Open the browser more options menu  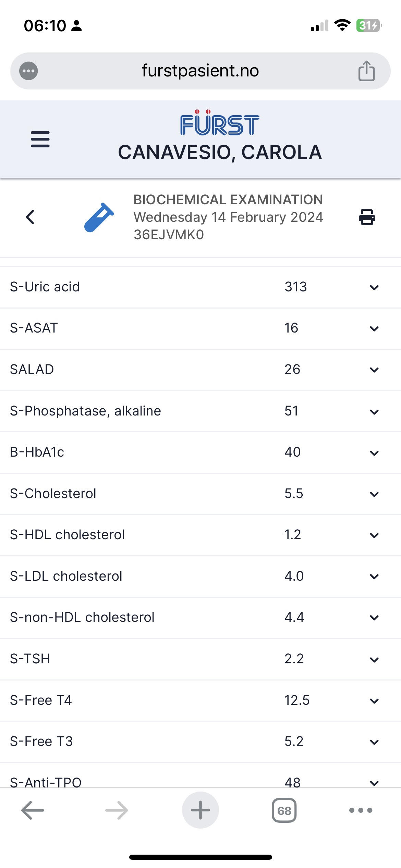point(361,810)
